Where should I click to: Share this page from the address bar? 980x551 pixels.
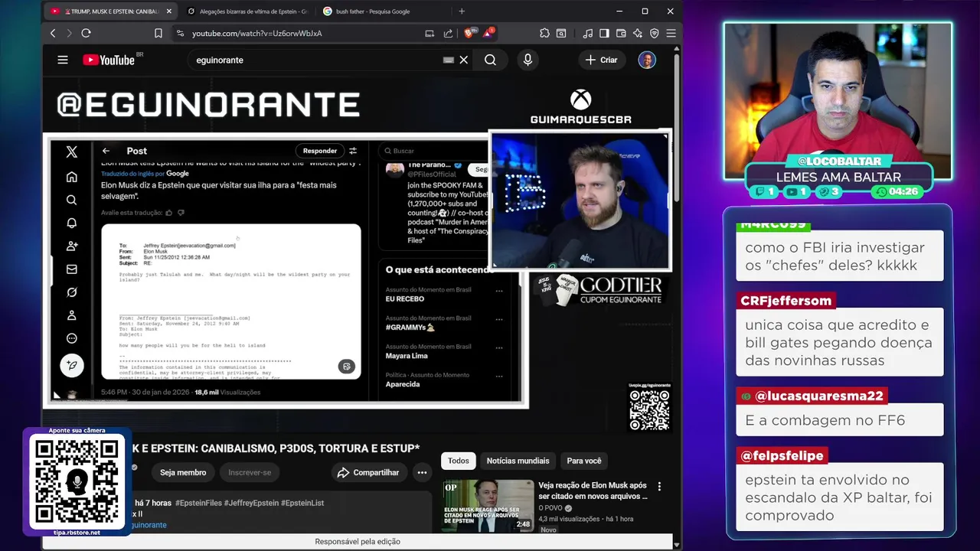448,33
